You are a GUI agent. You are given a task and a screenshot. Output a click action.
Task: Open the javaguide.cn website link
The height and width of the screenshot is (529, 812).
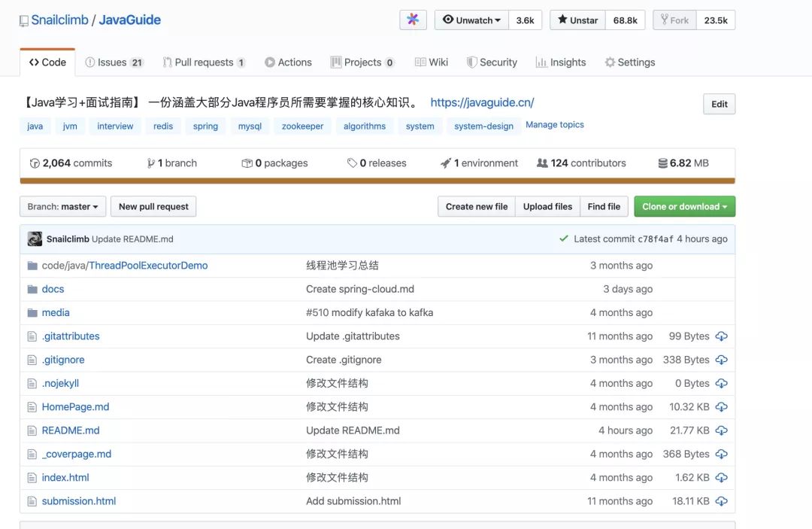pyautogui.click(x=482, y=102)
